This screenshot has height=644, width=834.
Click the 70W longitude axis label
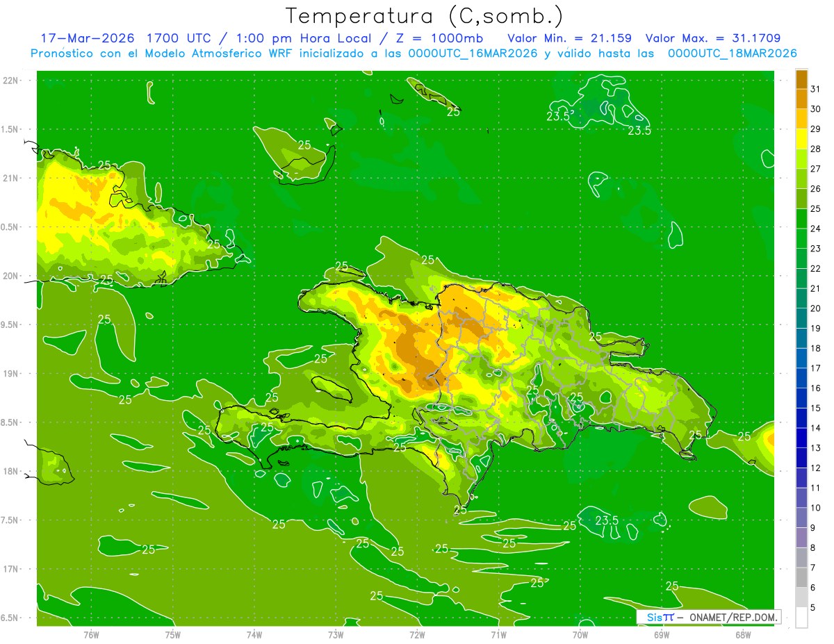pyautogui.click(x=580, y=634)
